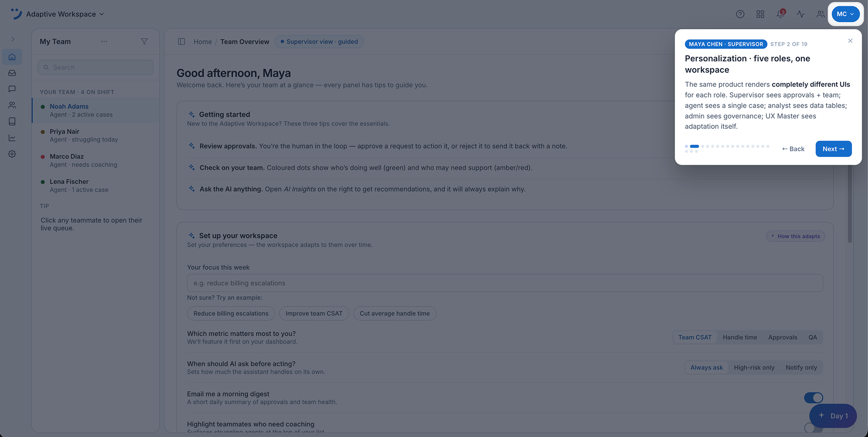Image resolution: width=868 pixels, height=437 pixels.
Task: Toggle the morning digest email switch
Action: click(x=813, y=398)
